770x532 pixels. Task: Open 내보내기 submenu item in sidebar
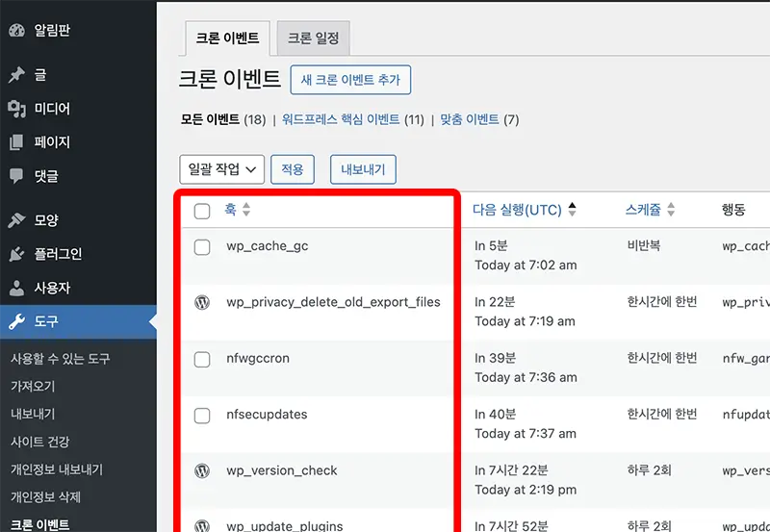coord(33,415)
